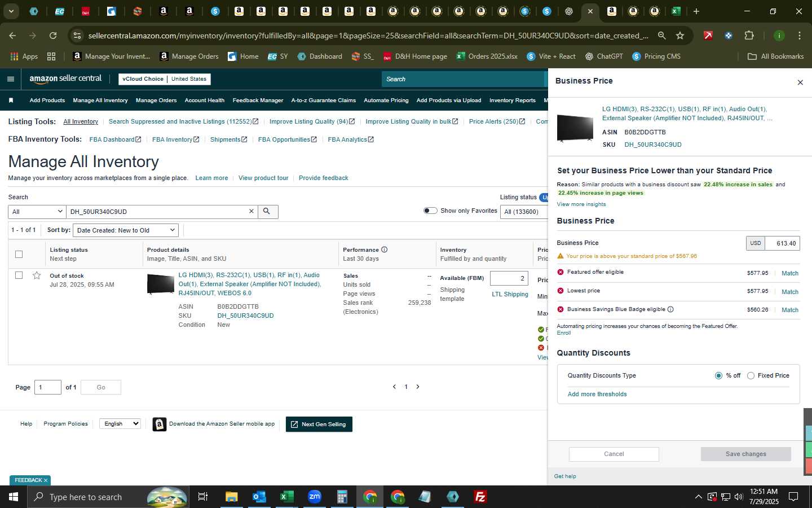Open the Add Products menu

click(x=47, y=100)
